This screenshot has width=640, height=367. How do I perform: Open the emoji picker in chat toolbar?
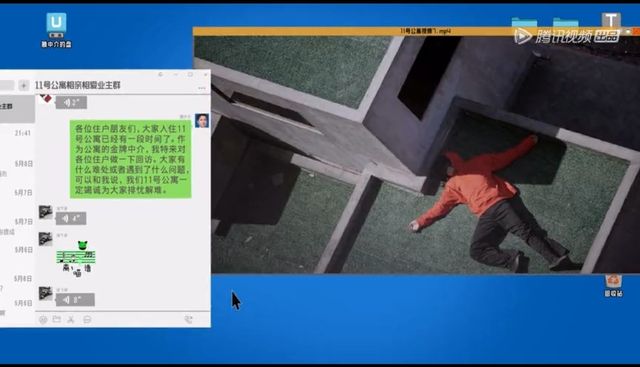pos(43,320)
